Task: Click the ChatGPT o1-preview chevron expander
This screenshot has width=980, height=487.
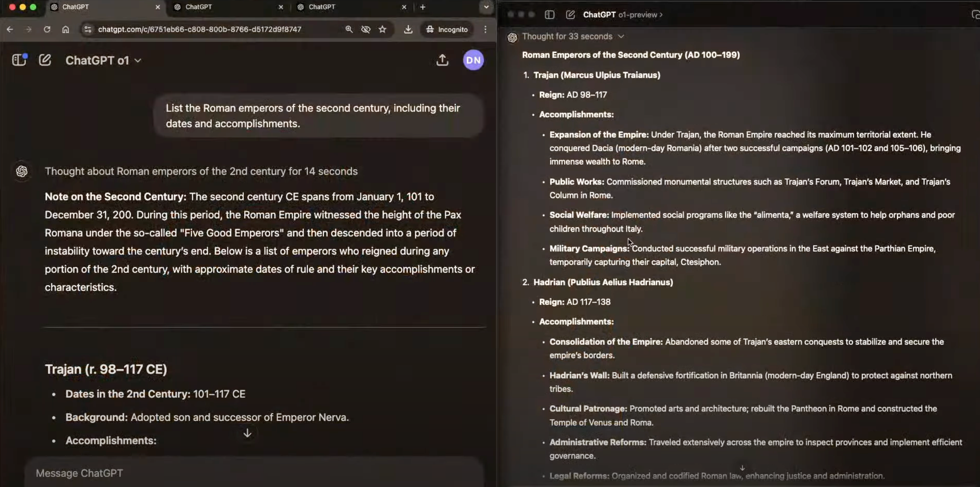Action: (661, 14)
